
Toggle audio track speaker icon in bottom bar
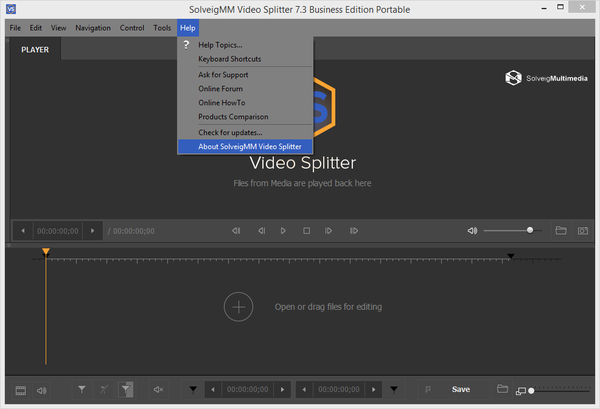coord(42,390)
